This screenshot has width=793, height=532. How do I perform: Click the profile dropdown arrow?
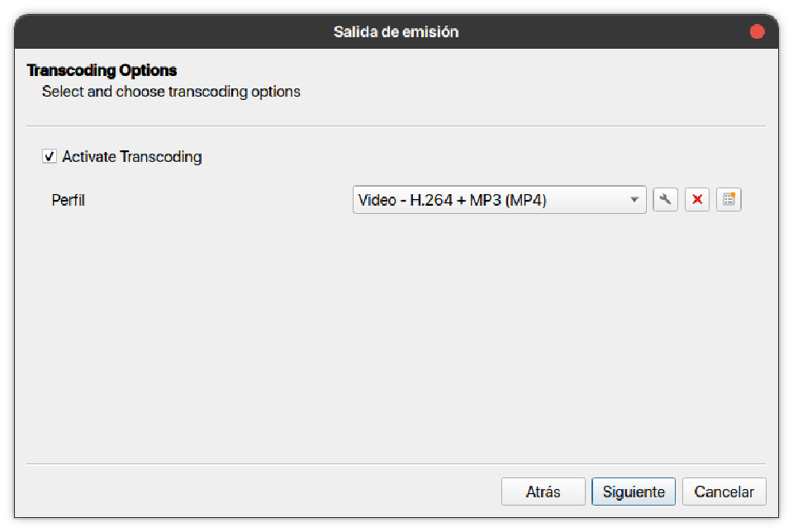[x=634, y=199]
